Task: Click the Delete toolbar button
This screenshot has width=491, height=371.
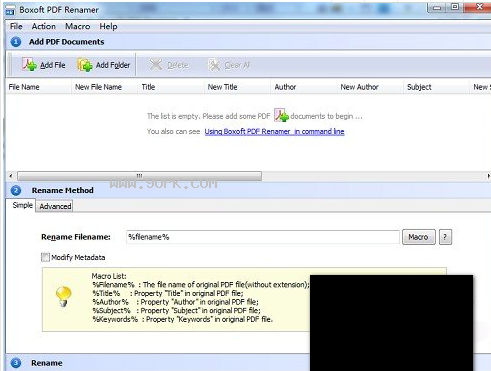Action: click(169, 65)
